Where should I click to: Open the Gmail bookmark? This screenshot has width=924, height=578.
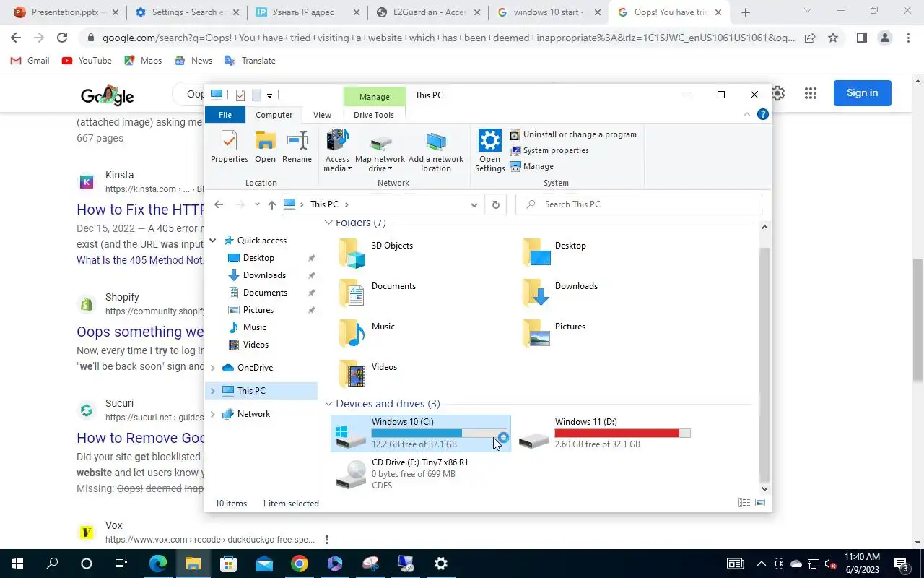(x=30, y=61)
